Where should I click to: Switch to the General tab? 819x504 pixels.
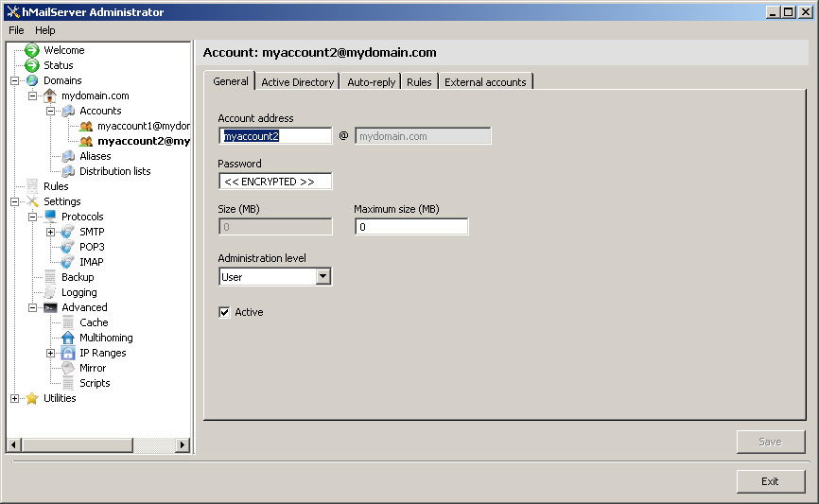tap(231, 81)
